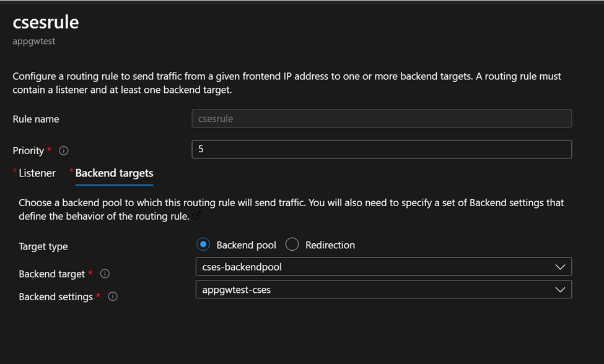
Task: Choose the Redirection target type radio button
Action: point(292,245)
